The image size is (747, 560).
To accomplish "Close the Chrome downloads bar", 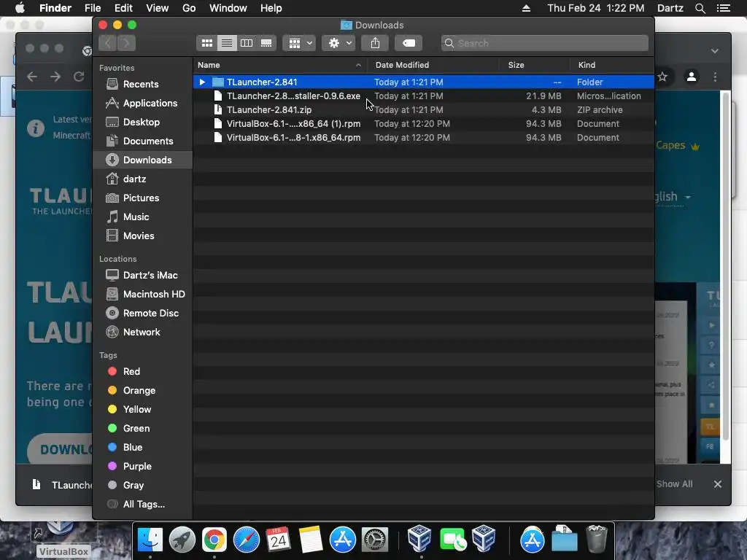I will coord(718,484).
